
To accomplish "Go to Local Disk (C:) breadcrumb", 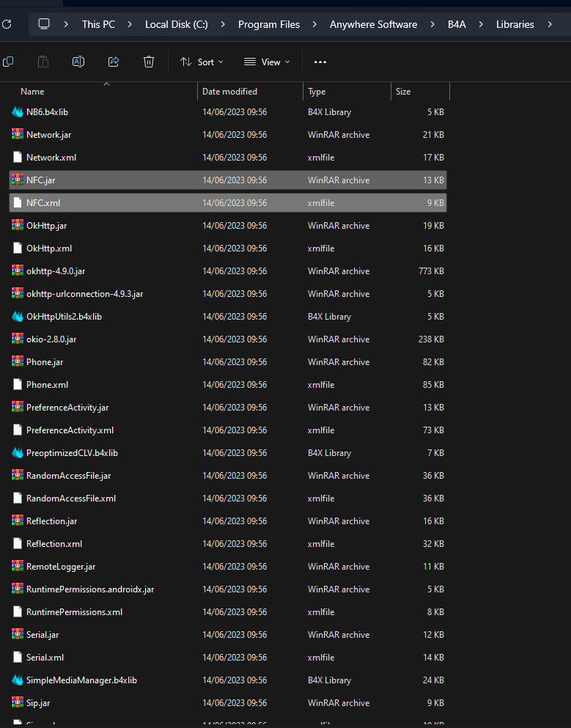I will pyautogui.click(x=177, y=24).
